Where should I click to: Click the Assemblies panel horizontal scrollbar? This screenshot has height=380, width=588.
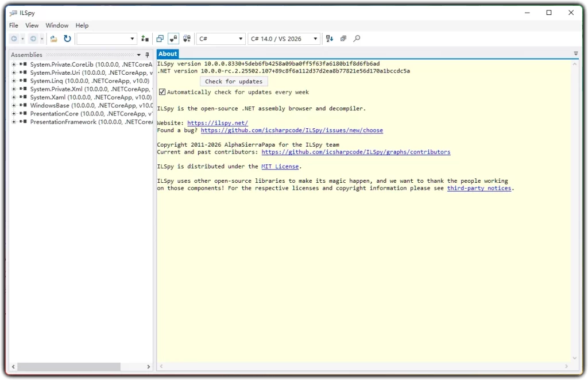tap(69, 366)
